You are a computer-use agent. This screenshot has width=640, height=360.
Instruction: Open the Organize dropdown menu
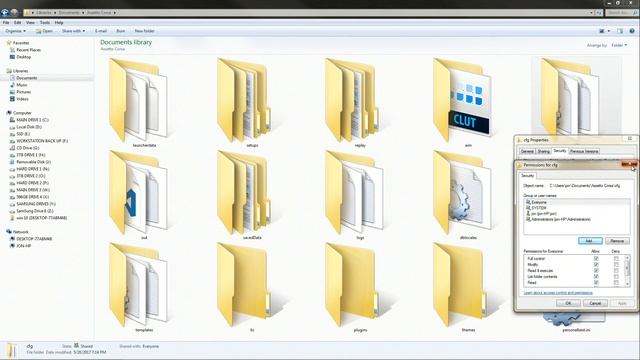16,31
